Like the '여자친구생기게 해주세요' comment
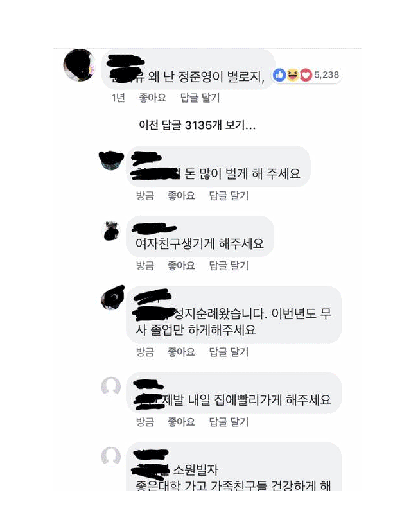The width and height of the screenshot is (420, 529). click(181, 265)
